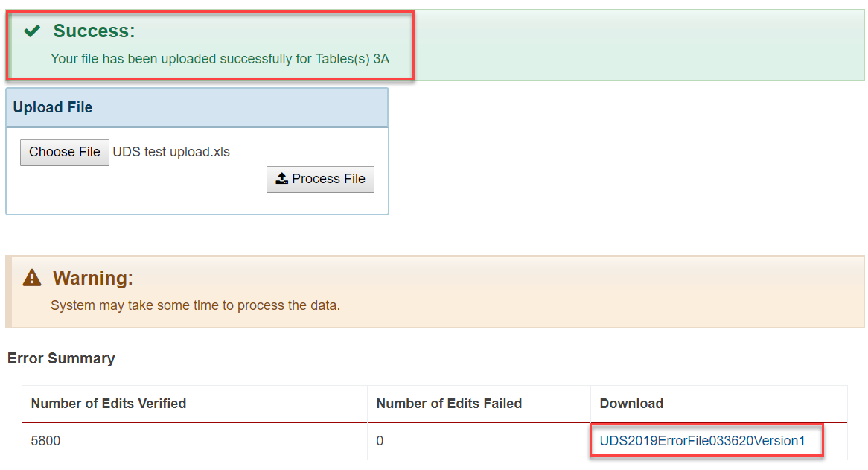The width and height of the screenshot is (868, 470).
Task: Click the Error Summary heading
Action: (x=61, y=359)
